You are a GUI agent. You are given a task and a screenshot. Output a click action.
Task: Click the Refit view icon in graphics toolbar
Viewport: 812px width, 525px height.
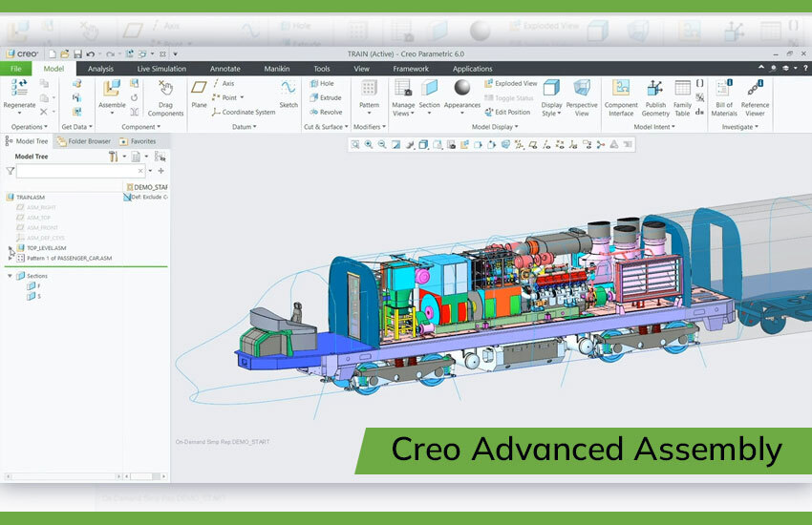[x=354, y=145]
